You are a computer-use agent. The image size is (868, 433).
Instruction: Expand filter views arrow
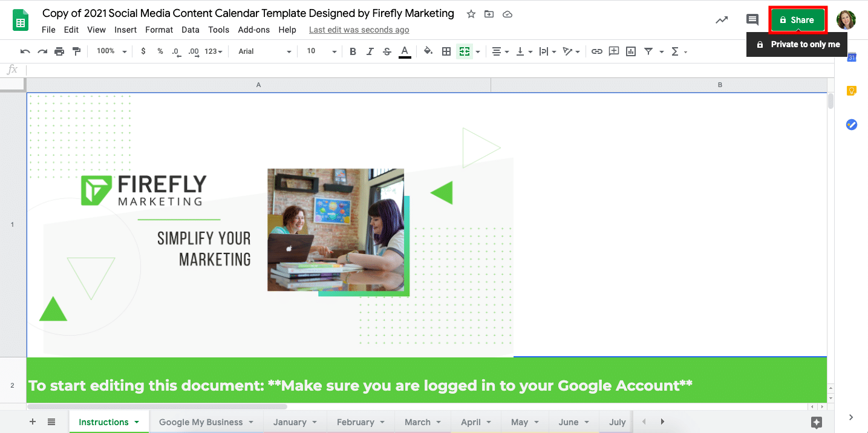[x=661, y=52]
